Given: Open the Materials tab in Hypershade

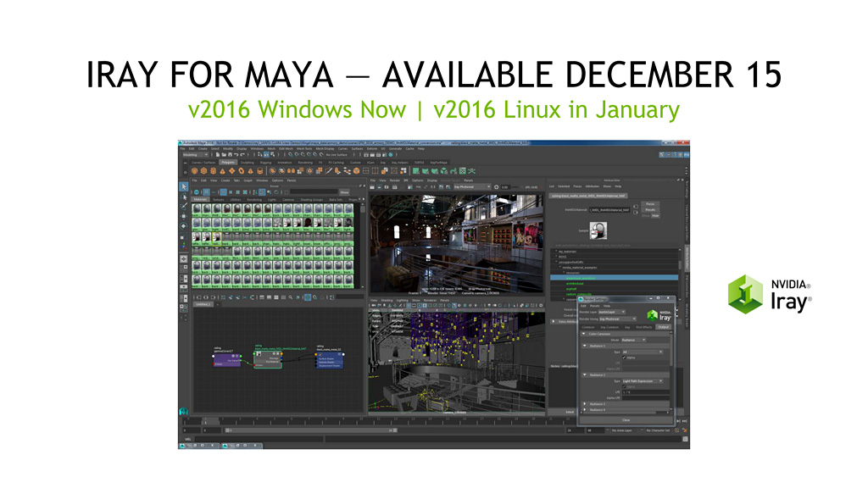Looking at the screenshot, I should pyautogui.click(x=200, y=199).
